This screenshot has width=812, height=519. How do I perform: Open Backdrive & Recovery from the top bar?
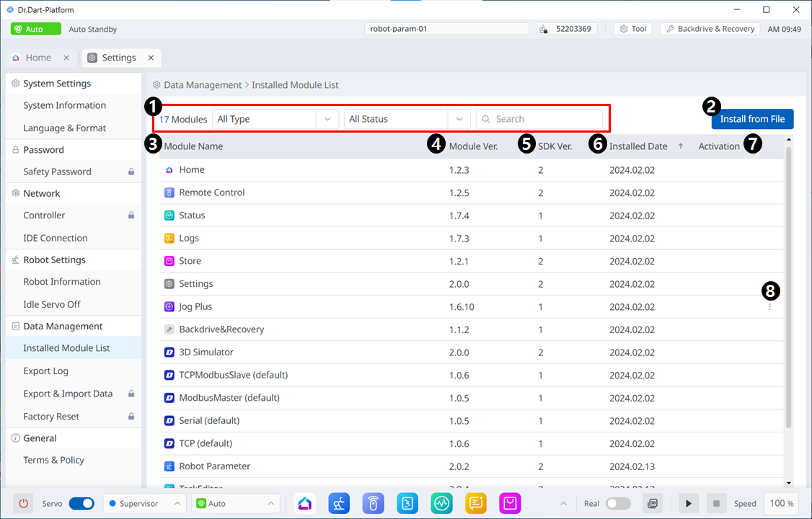click(x=710, y=29)
